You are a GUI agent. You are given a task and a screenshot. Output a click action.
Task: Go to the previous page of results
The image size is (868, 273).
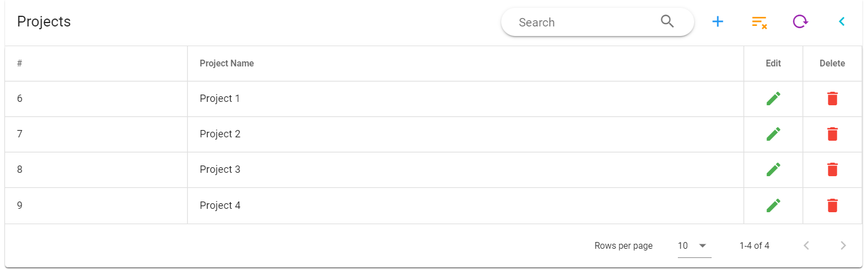806,245
